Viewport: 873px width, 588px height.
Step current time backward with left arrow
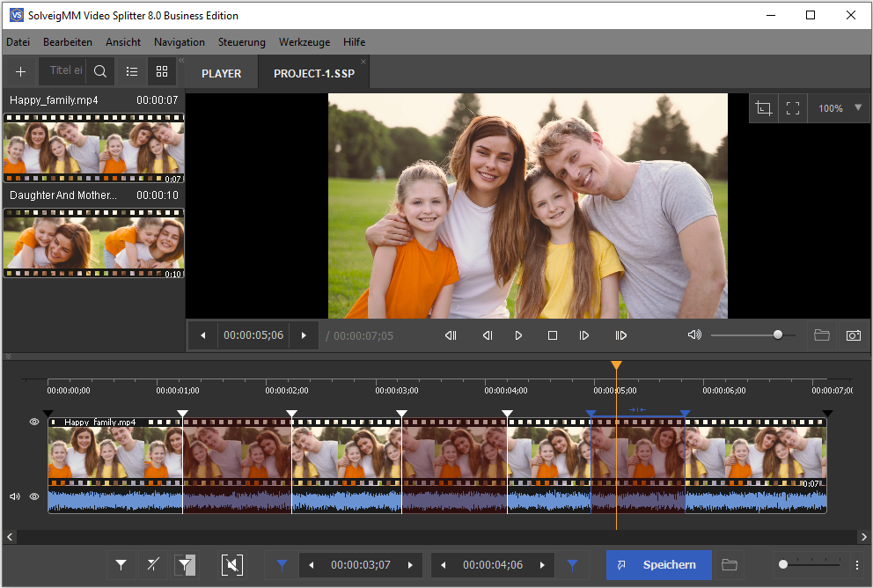coord(203,335)
